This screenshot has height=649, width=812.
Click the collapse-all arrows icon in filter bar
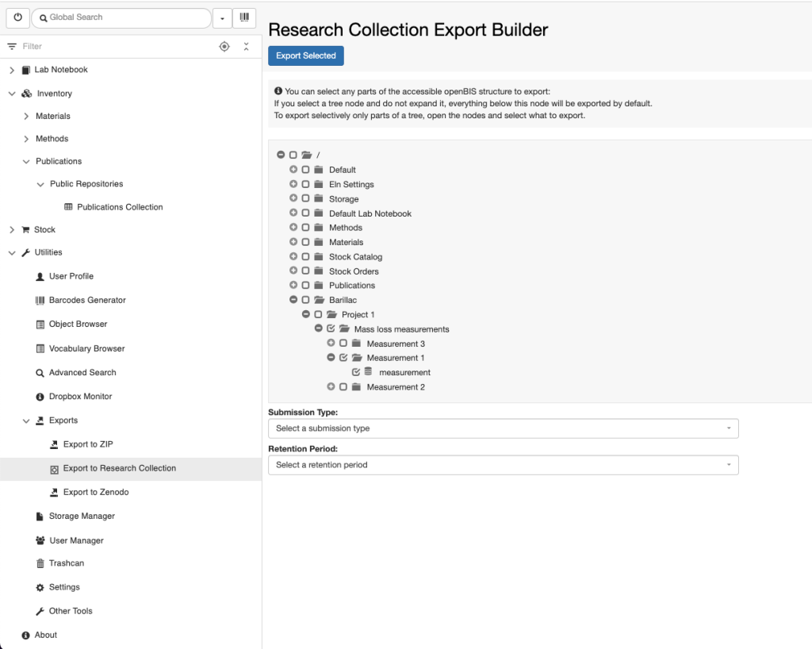(246, 47)
